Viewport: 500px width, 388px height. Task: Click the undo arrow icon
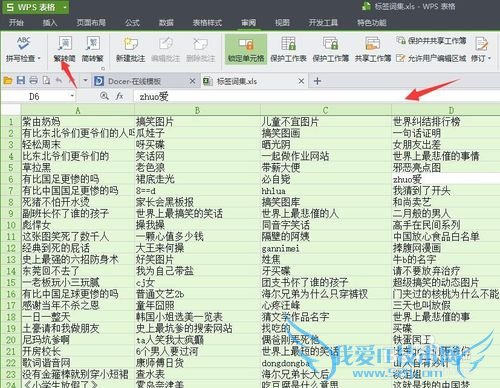click(x=59, y=80)
